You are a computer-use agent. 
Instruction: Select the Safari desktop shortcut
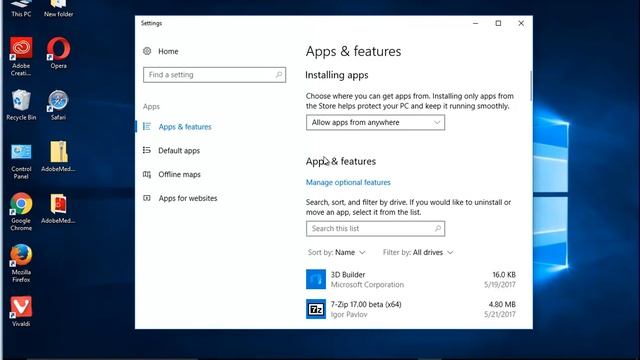[58, 105]
